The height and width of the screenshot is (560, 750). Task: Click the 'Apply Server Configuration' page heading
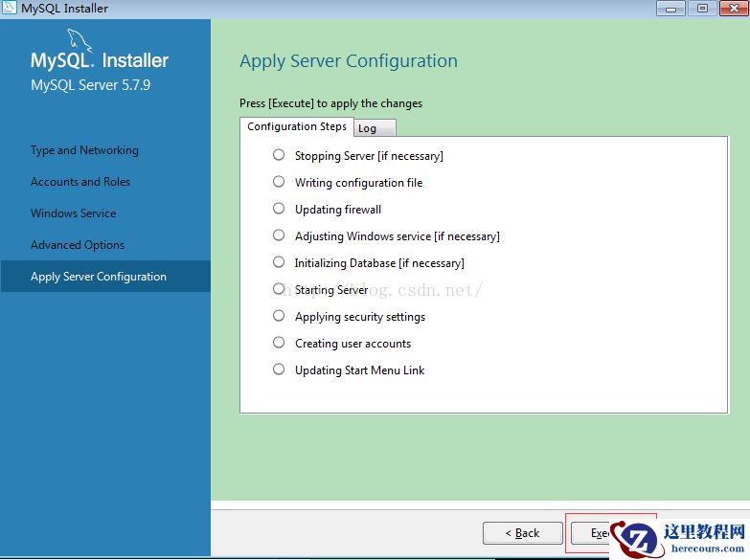point(349,61)
